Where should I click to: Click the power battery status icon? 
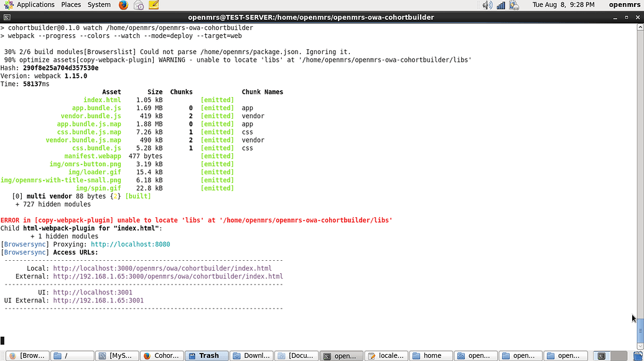tap(514, 5)
